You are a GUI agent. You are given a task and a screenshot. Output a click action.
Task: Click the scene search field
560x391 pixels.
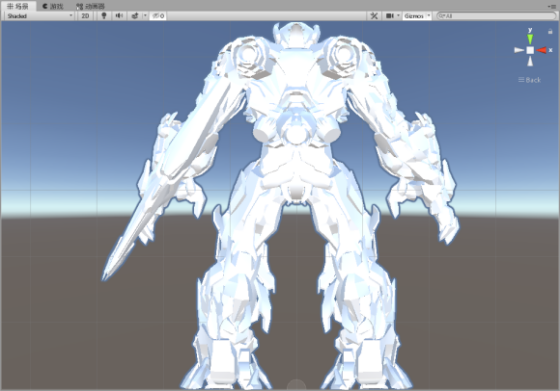tap(496, 16)
